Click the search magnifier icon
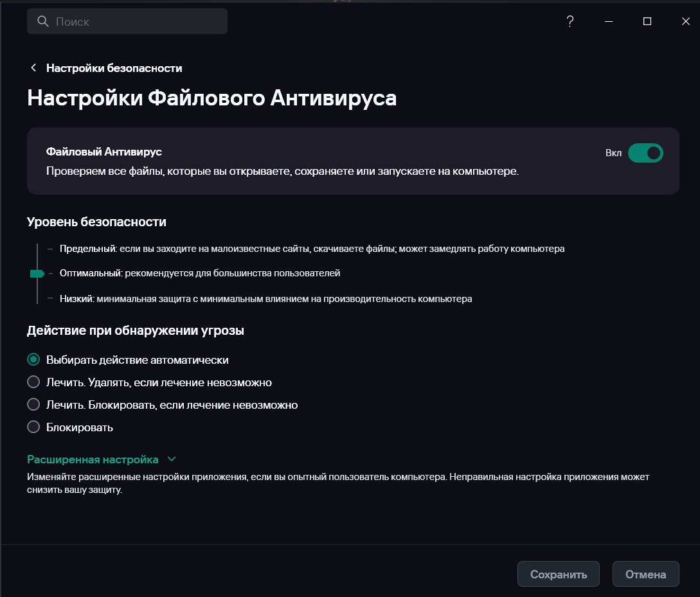Viewport: 700px width, 597px height. [x=43, y=21]
